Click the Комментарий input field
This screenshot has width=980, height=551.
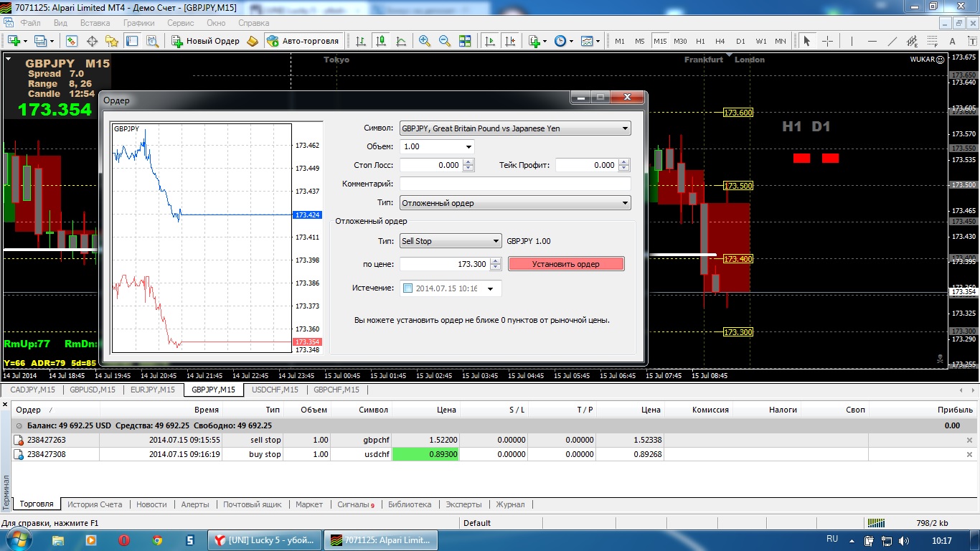click(x=515, y=184)
